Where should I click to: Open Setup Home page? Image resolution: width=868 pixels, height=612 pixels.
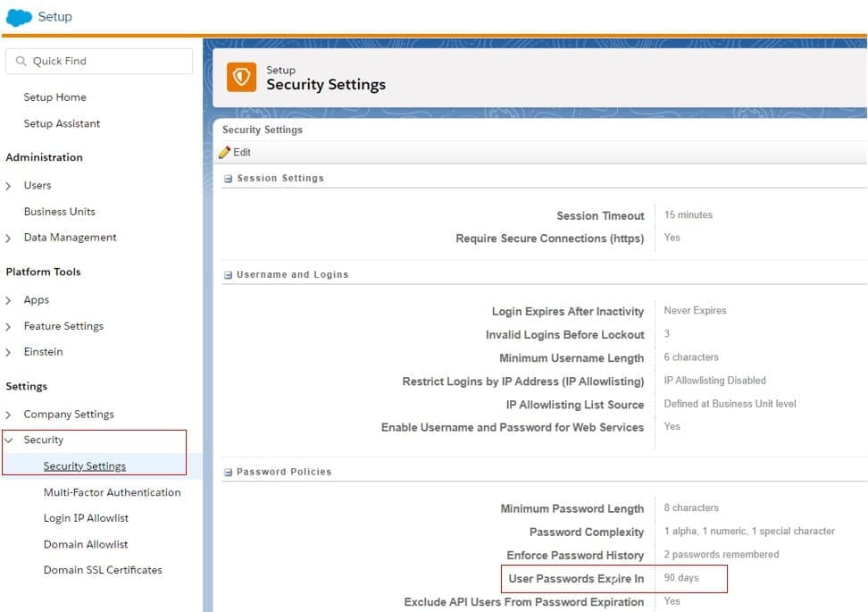pos(54,97)
